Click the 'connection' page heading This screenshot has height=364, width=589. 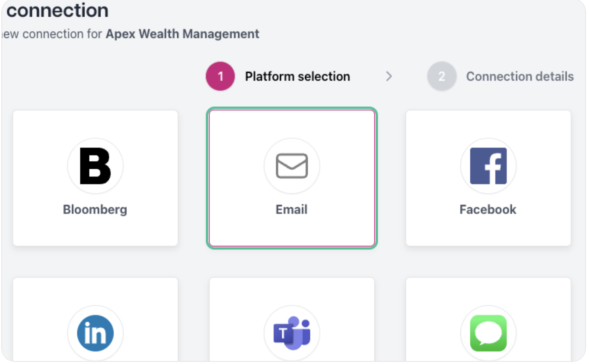(58, 11)
